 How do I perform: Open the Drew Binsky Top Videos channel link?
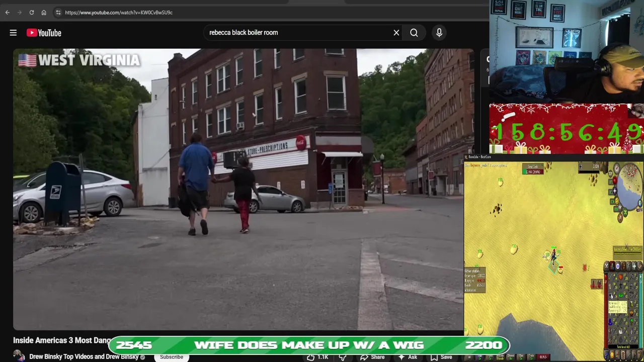pyautogui.click(x=84, y=356)
